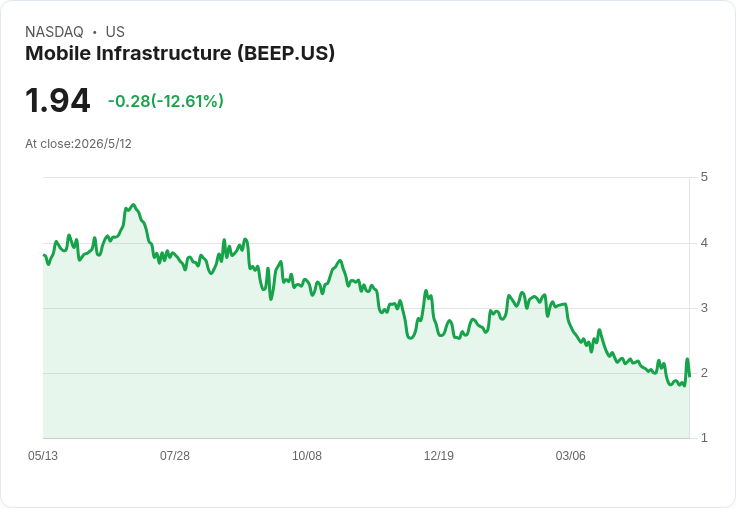Click the final spike at chart's right end
This screenshot has height=508, width=736.
687,359
